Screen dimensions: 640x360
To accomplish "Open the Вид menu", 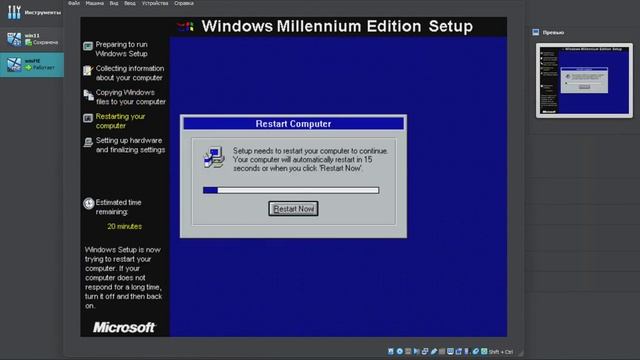I will tap(114, 3).
